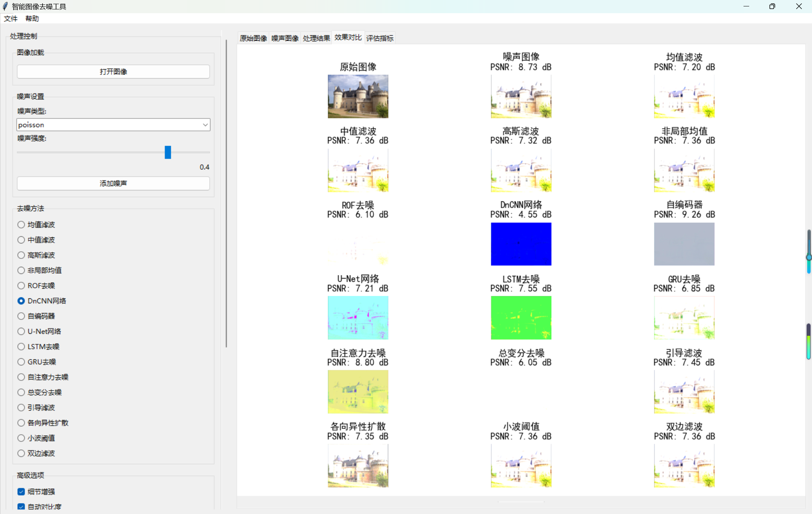Click the noise strength slider handle

click(168, 152)
